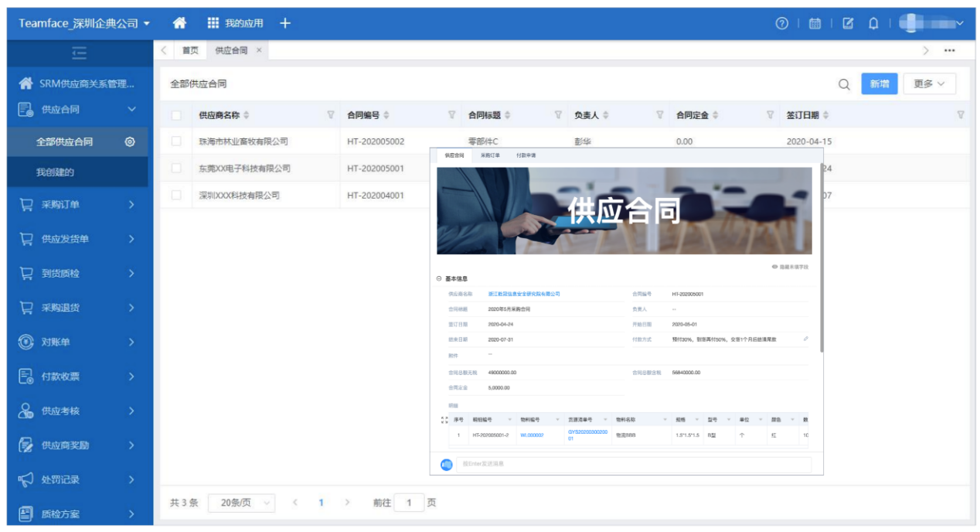
Task: Open the notification bell icon
Action: coord(874,22)
